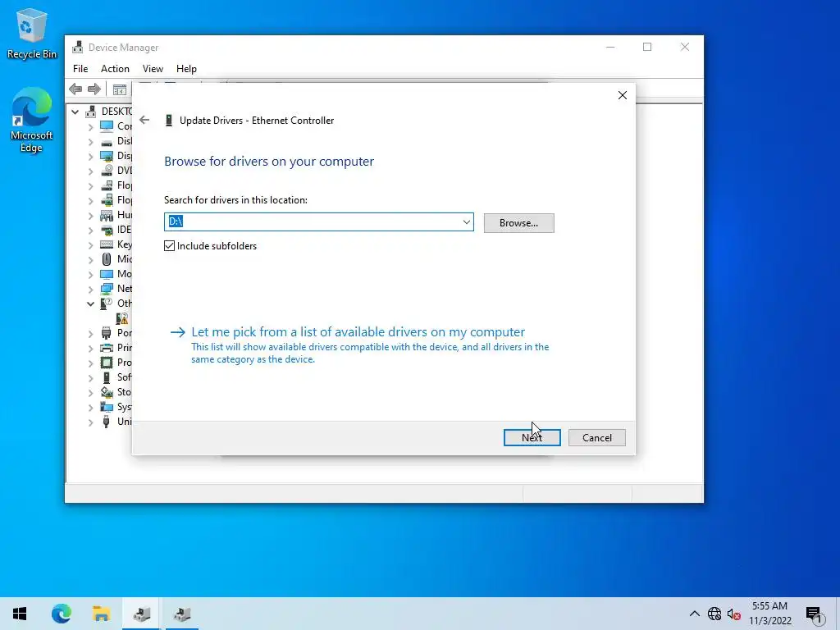Select the warning-flagged Ethernet Controller device icon
840x630 pixels.
pyautogui.click(x=122, y=318)
